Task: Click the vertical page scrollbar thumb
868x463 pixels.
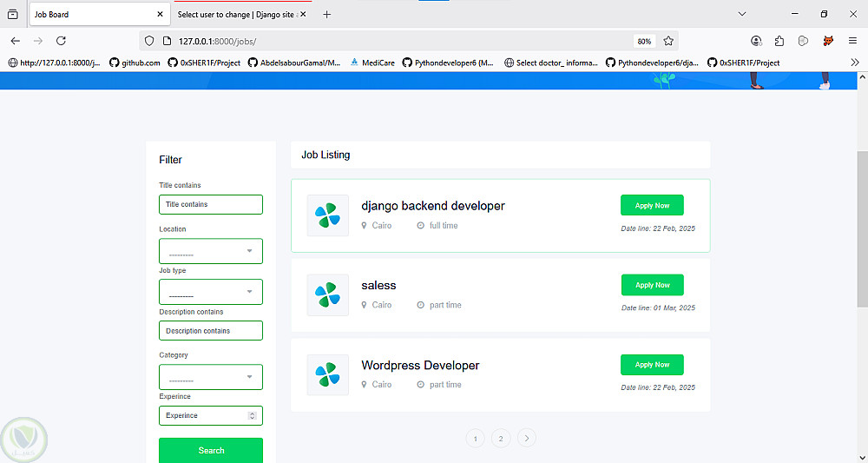Action: click(863, 228)
